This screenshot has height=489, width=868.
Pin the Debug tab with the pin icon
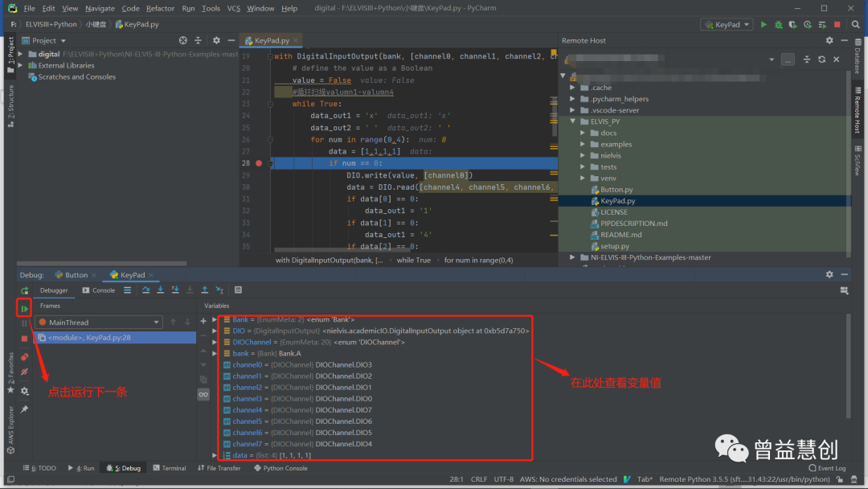[x=24, y=409]
